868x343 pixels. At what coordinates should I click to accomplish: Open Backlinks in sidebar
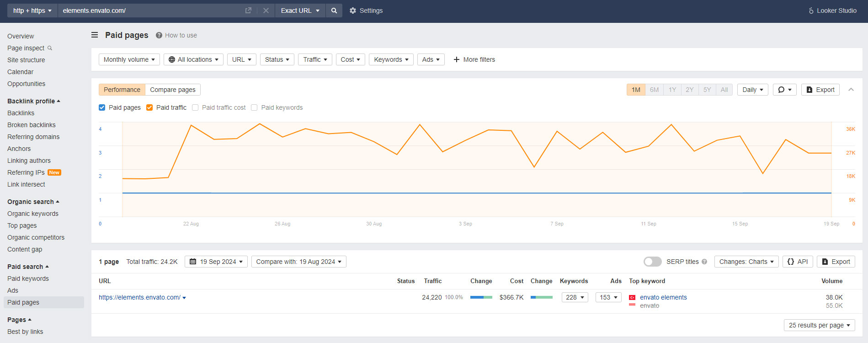(21, 113)
